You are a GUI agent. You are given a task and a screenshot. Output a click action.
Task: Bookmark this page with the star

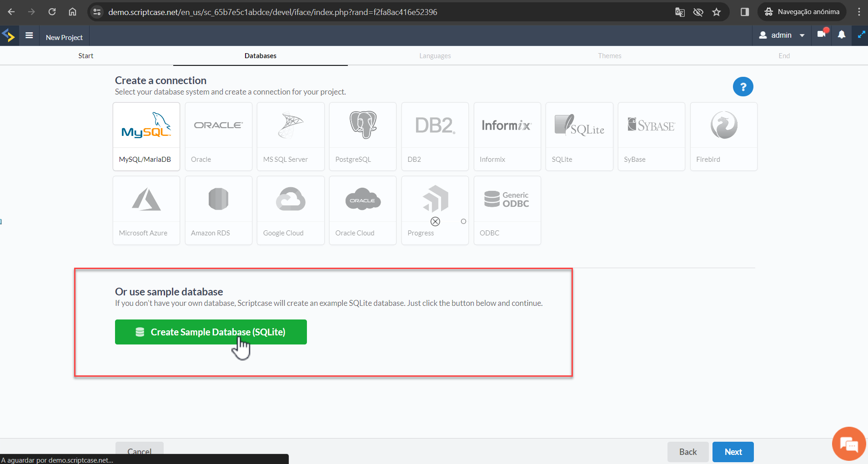(717, 12)
